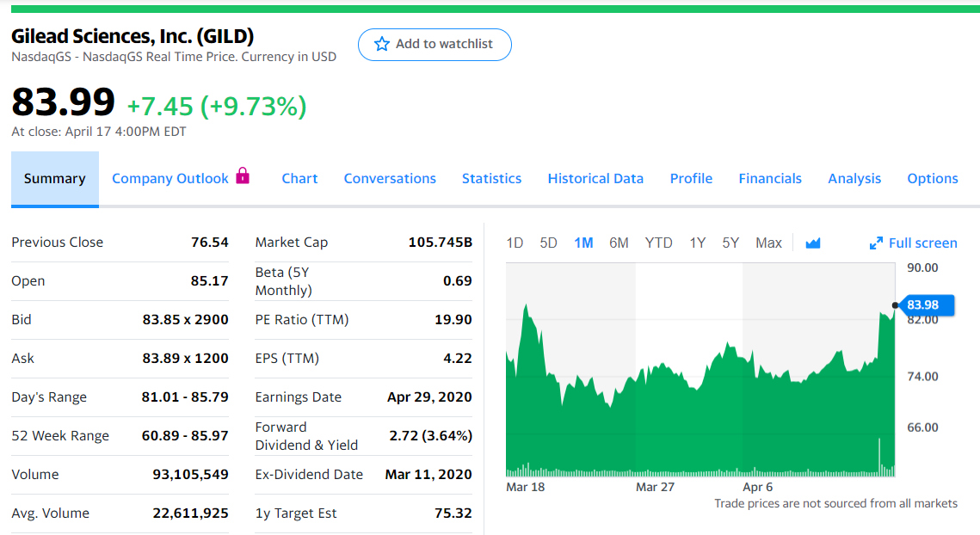Viewport: 980px width, 535px height.
Task: Select the 1D chart range
Action: (x=515, y=243)
